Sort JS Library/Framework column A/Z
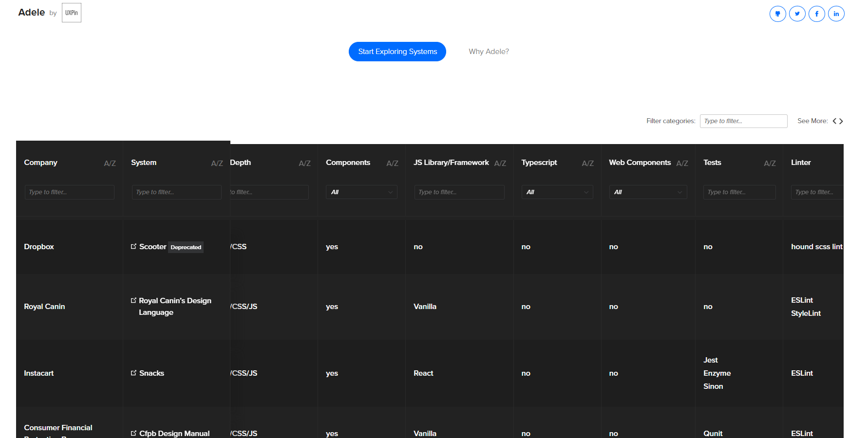868x438 pixels. point(500,163)
